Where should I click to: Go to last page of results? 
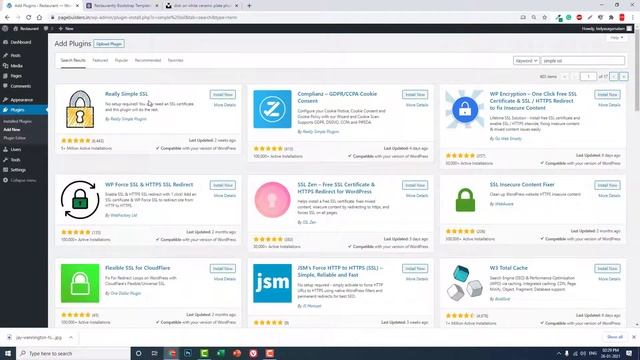pyautogui.click(x=624, y=76)
